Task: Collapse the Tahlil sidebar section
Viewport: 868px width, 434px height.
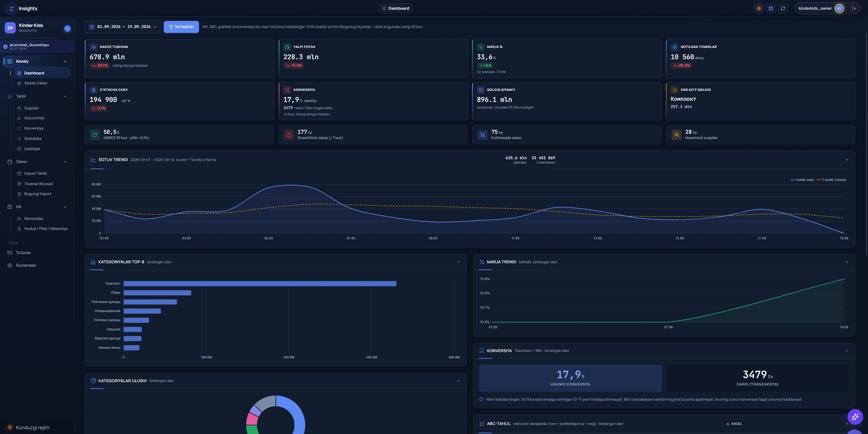Action: point(65,96)
